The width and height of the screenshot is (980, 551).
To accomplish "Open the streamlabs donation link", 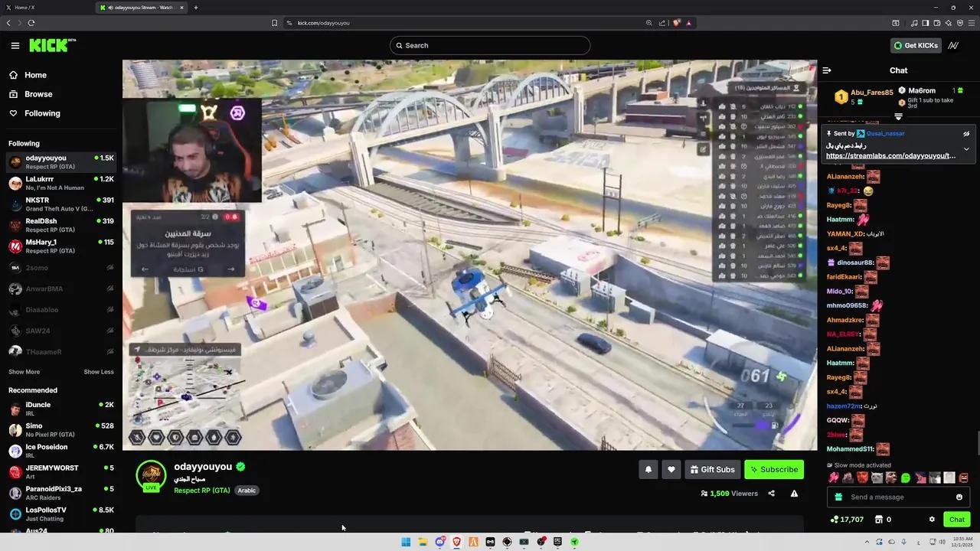I will click(x=890, y=155).
